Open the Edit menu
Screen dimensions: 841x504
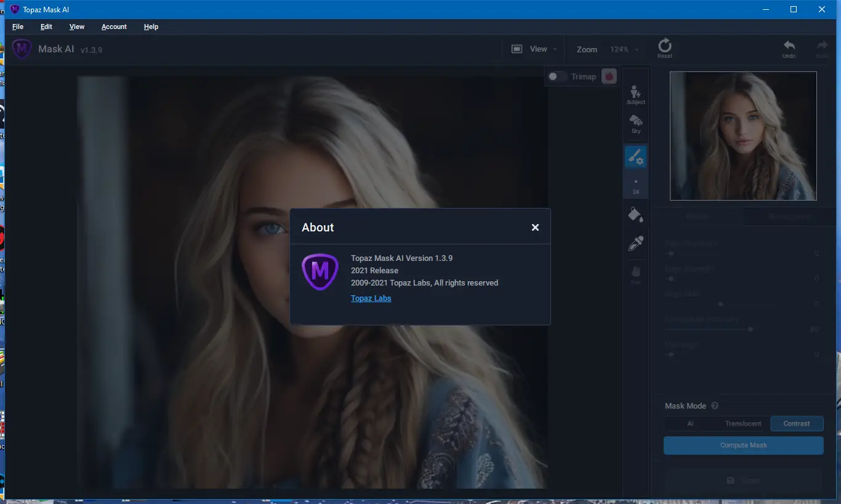click(x=46, y=26)
